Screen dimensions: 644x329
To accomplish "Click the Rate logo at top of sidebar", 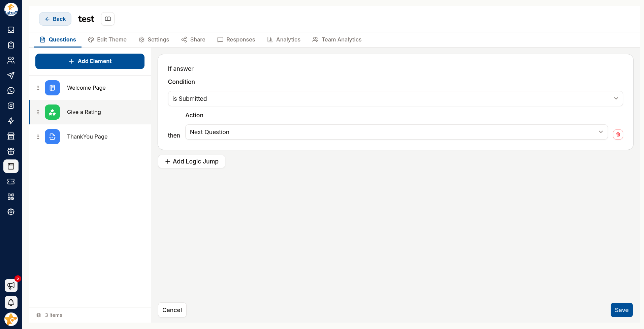I will point(11,9).
